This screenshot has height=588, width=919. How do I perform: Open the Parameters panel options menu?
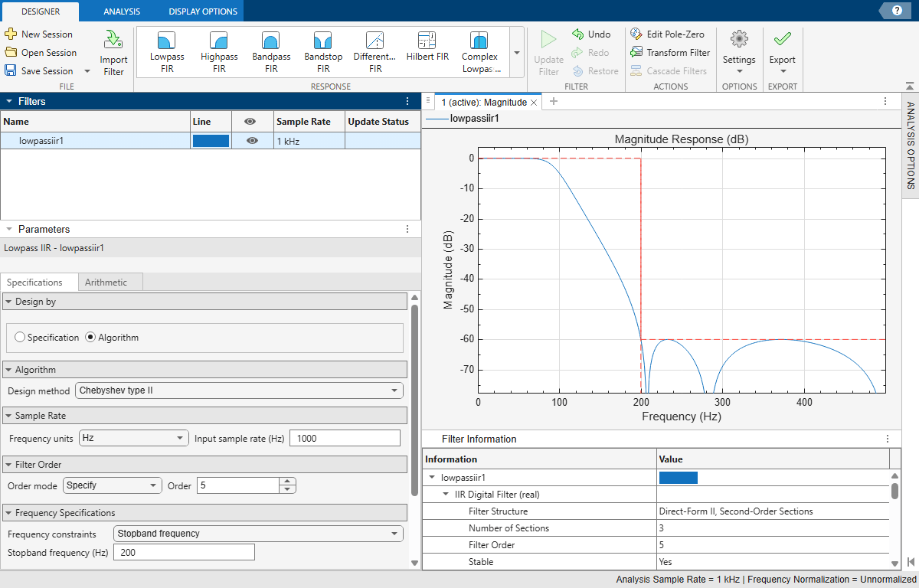[407, 229]
